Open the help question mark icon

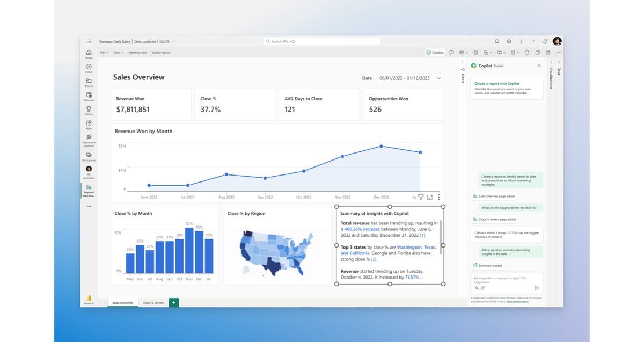533,41
